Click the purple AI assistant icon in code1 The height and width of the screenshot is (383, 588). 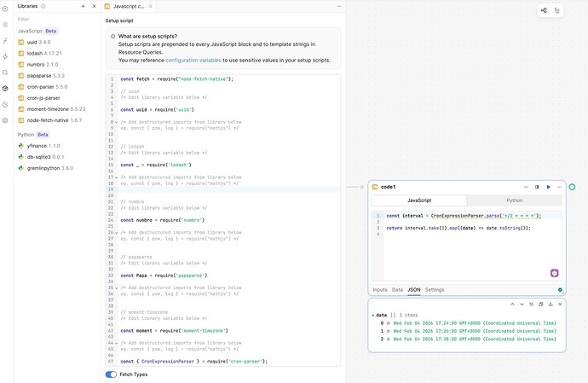[x=554, y=272]
